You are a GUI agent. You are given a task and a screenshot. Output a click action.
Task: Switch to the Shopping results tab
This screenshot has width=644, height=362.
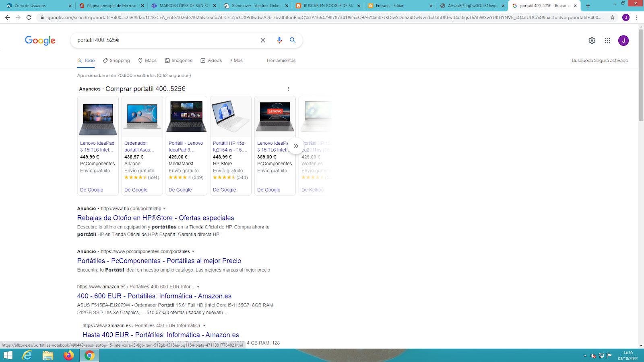[116, 61]
